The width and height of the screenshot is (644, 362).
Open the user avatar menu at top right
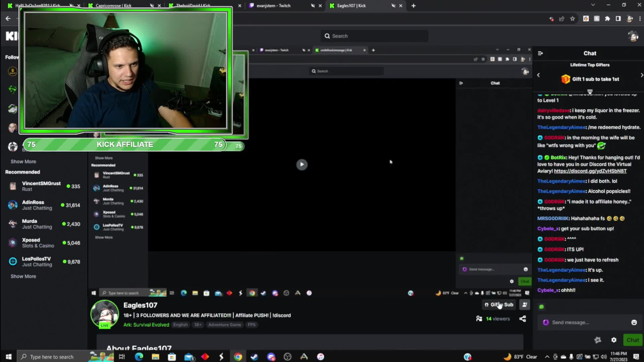(x=633, y=36)
